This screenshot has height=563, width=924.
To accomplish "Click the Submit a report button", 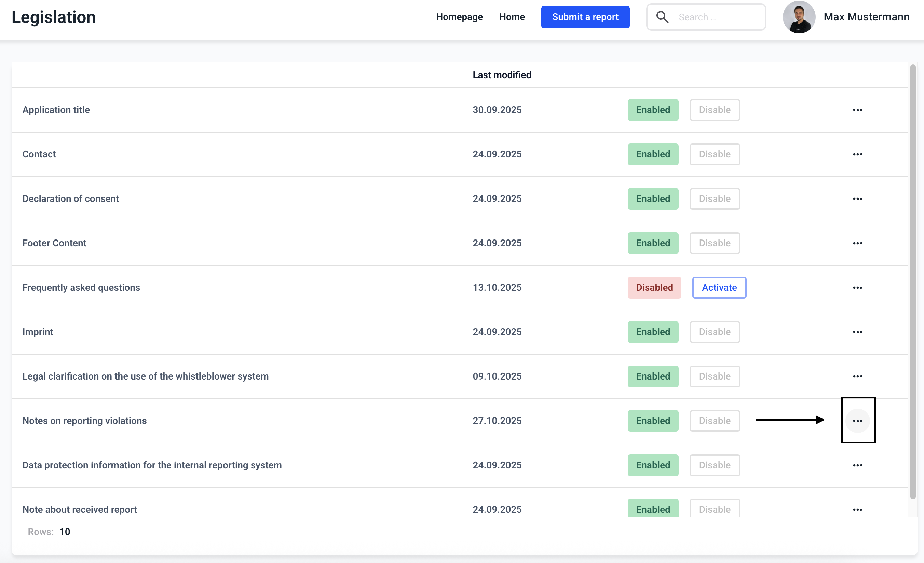I will click(585, 17).
